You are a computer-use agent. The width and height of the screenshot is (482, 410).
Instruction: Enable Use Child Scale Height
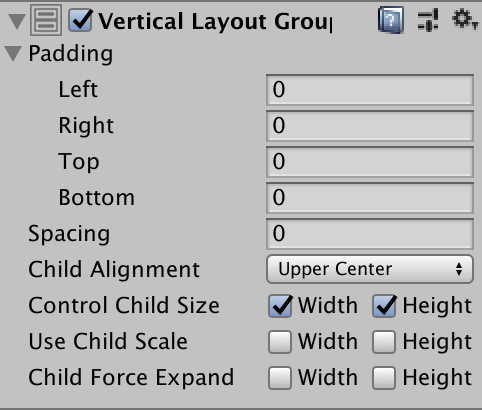(384, 342)
